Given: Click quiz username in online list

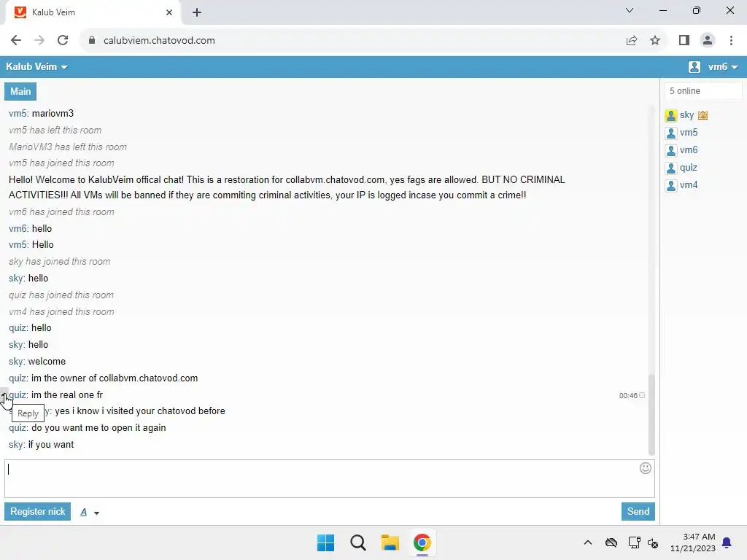Looking at the screenshot, I should click(689, 168).
